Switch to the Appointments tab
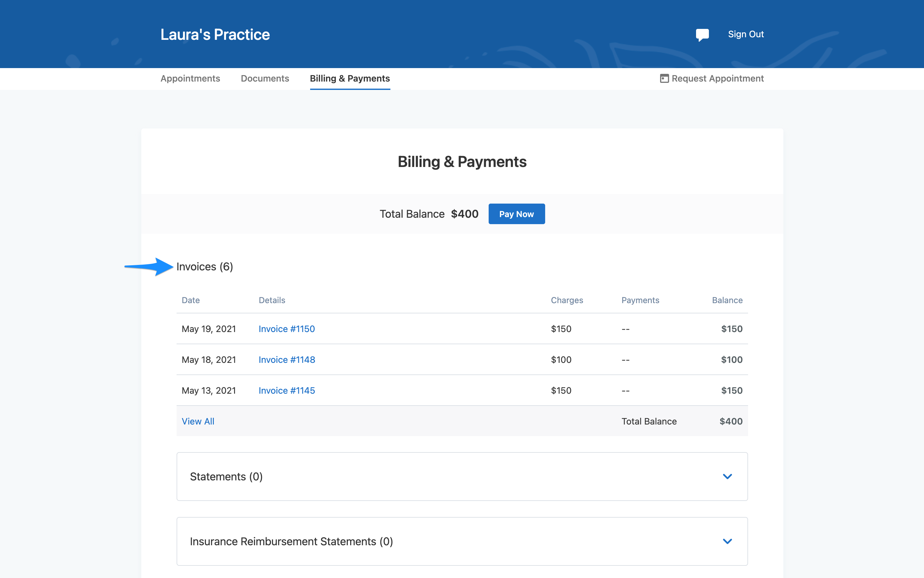The width and height of the screenshot is (924, 578). coord(190,78)
